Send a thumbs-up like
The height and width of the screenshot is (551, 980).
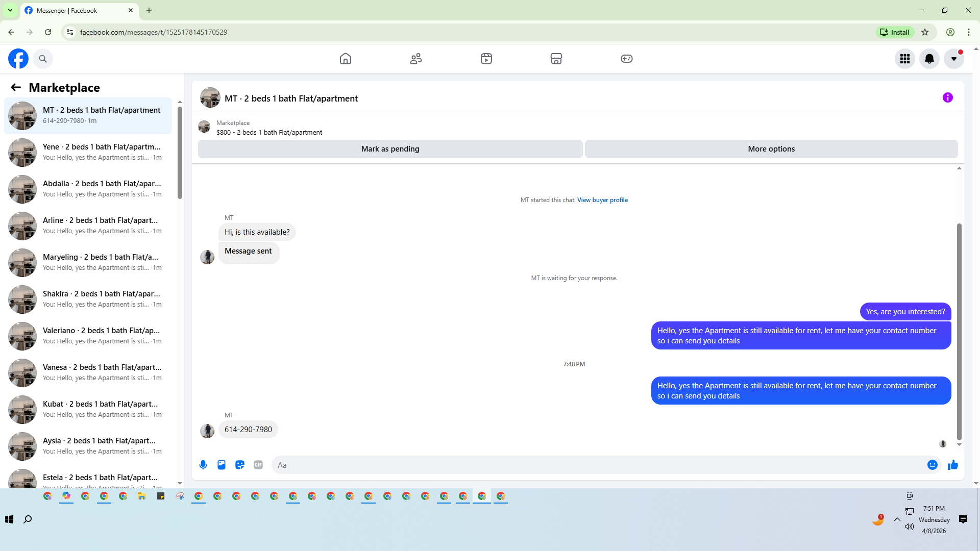tap(952, 465)
